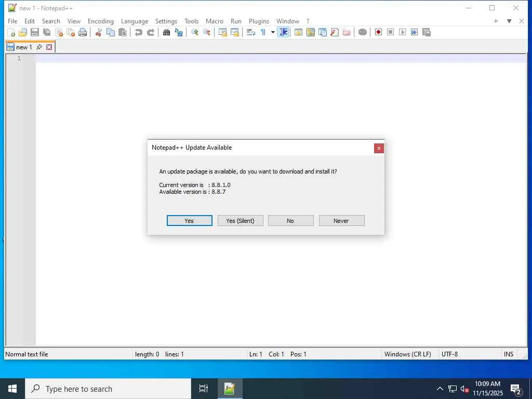Click the Windows Start button
Image resolution: width=532 pixels, height=399 pixels.
12,389
